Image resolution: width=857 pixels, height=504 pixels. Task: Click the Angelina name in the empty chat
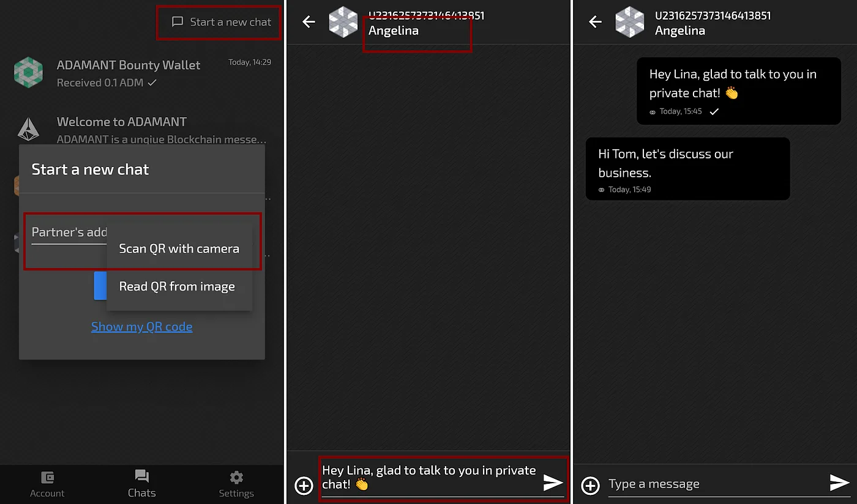394,31
